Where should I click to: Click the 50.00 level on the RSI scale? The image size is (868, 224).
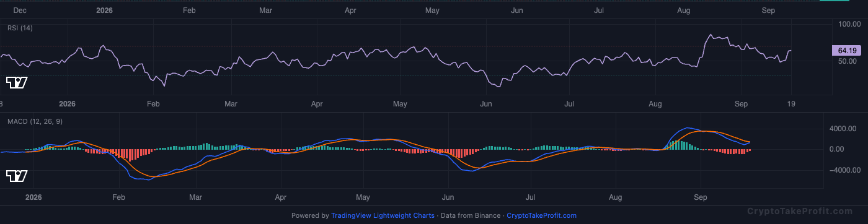tap(847, 61)
